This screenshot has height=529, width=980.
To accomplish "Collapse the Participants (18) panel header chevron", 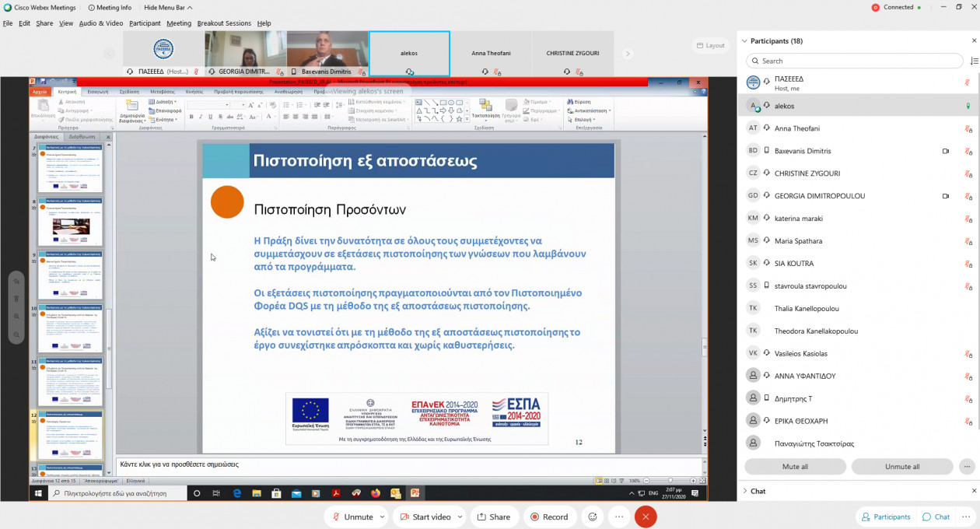I will point(744,41).
